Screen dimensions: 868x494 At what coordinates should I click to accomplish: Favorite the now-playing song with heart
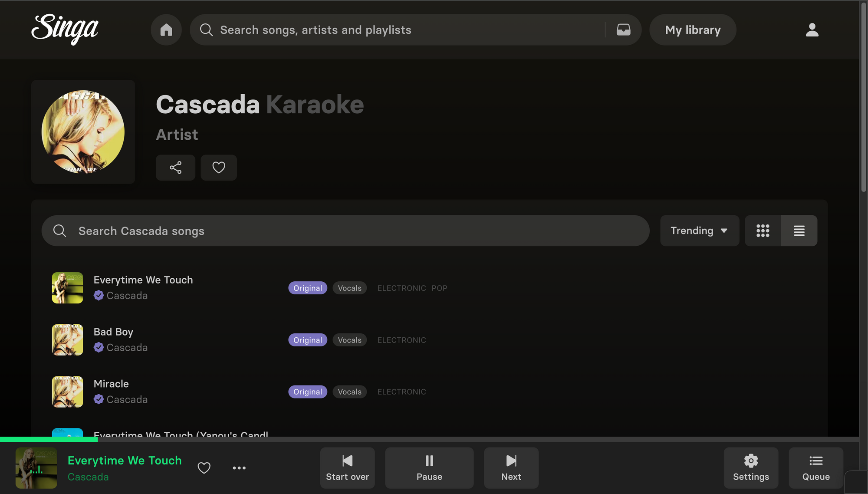pyautogui.click(x=204, y=468)
